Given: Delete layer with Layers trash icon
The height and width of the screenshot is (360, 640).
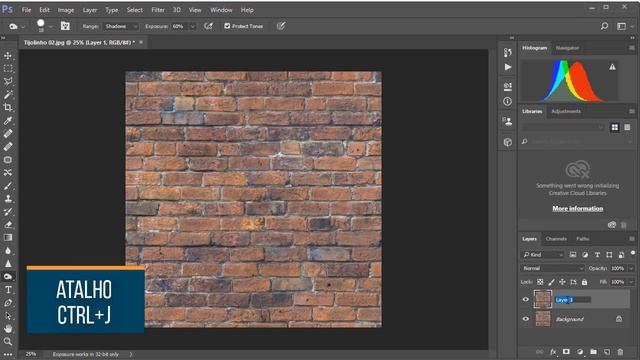Looking at the screenshot, I should (620, 352).
